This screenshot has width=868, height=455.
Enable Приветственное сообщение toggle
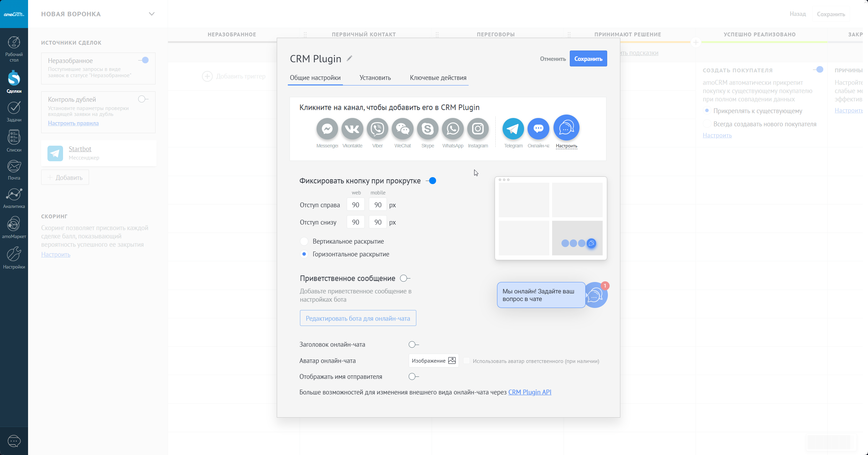(x=405, y=278)
